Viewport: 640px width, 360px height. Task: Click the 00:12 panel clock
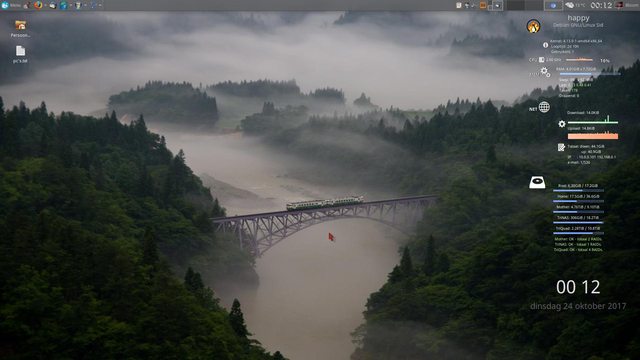tap(601, 5)
